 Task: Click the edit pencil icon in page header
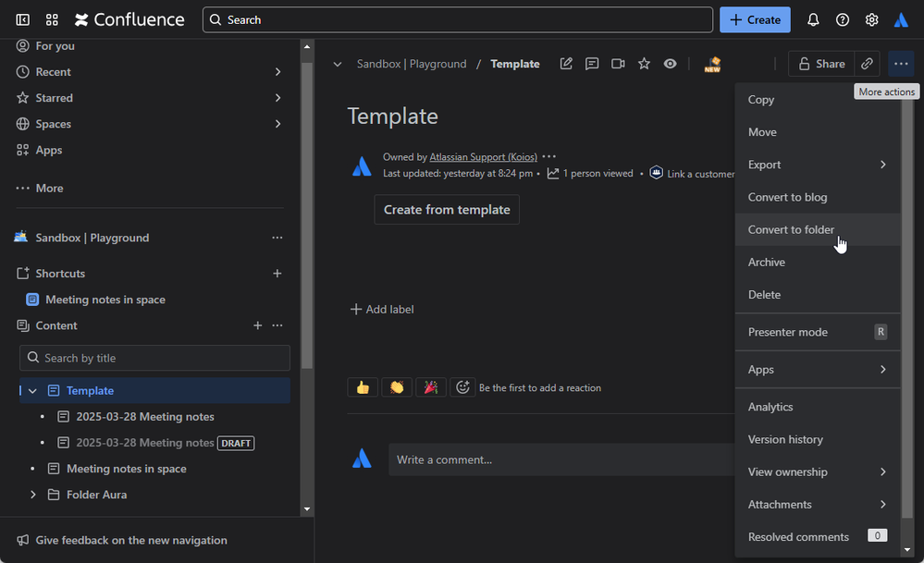point(566,64)
